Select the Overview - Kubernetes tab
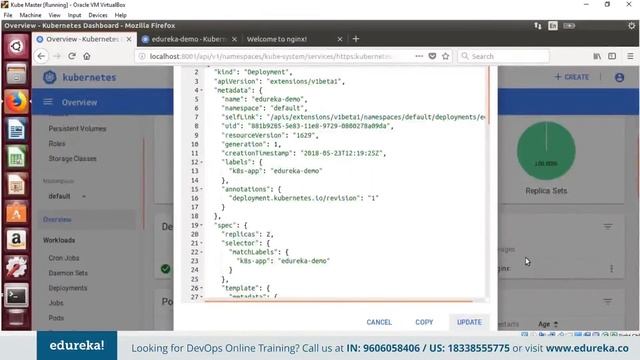 point(83,39)
